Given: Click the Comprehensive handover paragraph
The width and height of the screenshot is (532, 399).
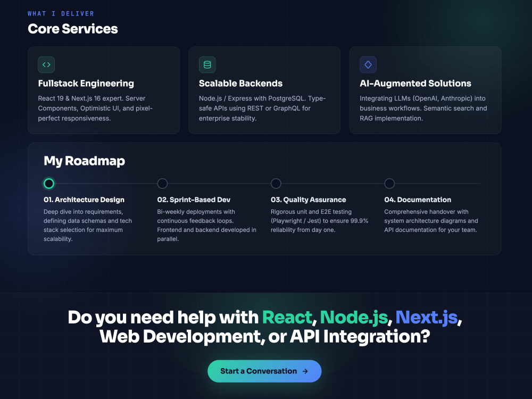Looking at the screenshot, I should point(431,221).
